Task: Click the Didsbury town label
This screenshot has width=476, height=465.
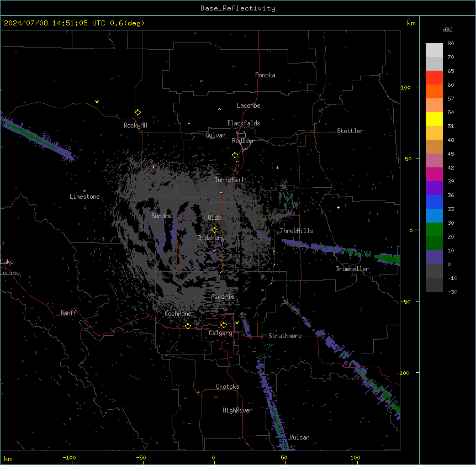Action: (x=211, y=238)
